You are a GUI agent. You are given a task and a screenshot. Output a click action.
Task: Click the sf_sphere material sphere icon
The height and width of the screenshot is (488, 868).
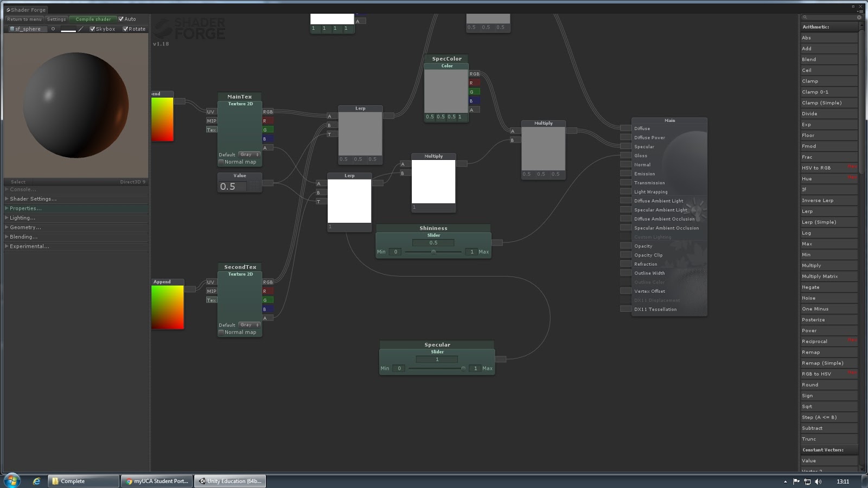pyautogui.click(x=11, y=29)
